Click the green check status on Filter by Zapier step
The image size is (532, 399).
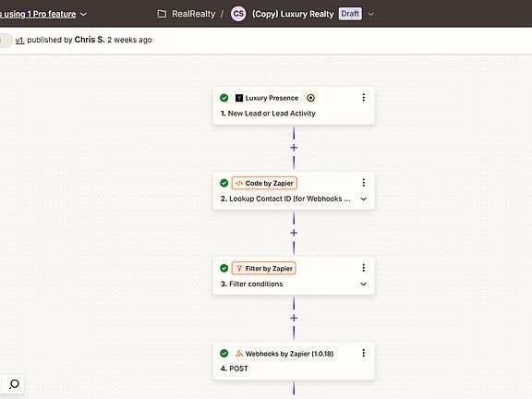coord(224,268)
